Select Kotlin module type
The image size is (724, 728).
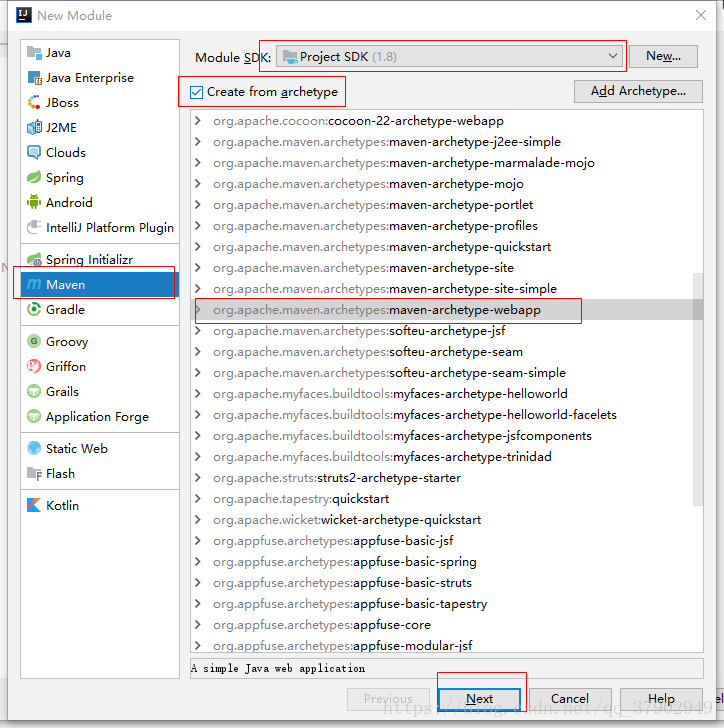(x=100, y=506)
